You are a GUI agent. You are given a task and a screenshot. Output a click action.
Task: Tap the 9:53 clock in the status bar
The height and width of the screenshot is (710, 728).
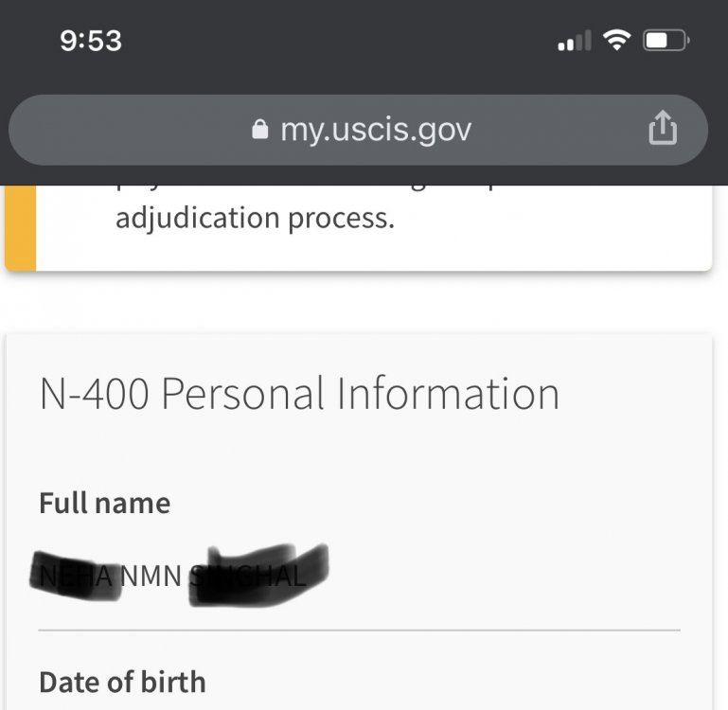(91, 41)
